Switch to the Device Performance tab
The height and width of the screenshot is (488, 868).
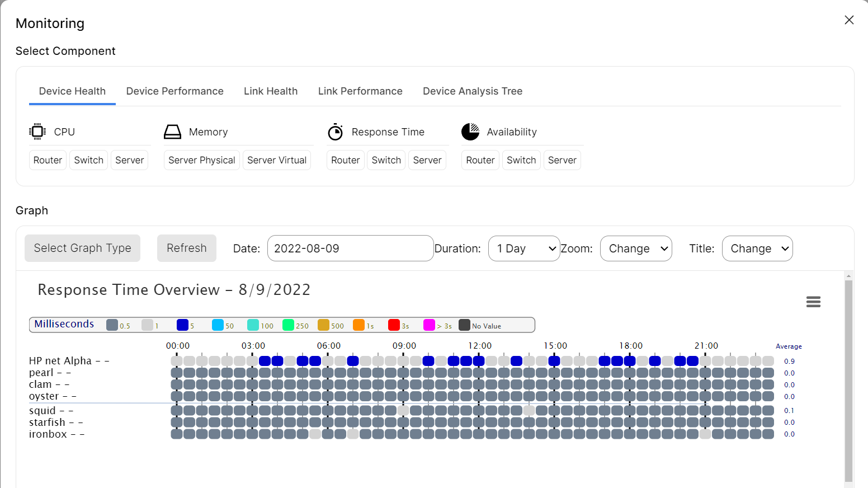174,91
